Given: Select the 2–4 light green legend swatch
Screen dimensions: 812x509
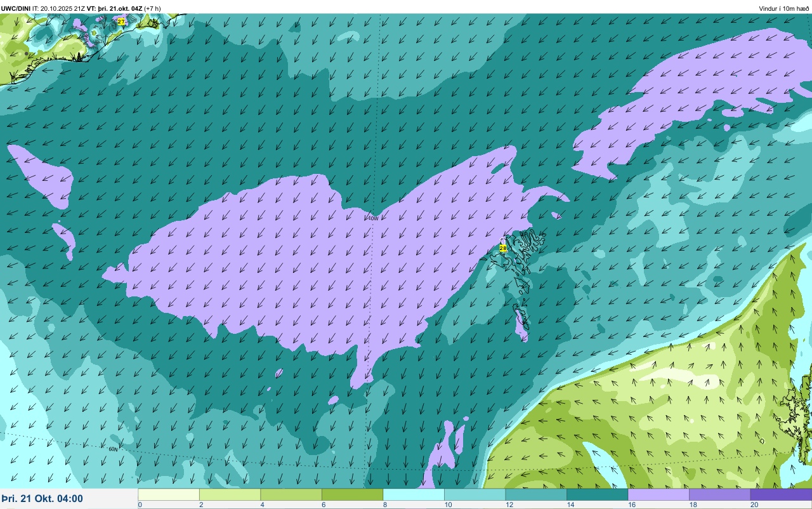Looking at the screenshot, I should point(230,494).
